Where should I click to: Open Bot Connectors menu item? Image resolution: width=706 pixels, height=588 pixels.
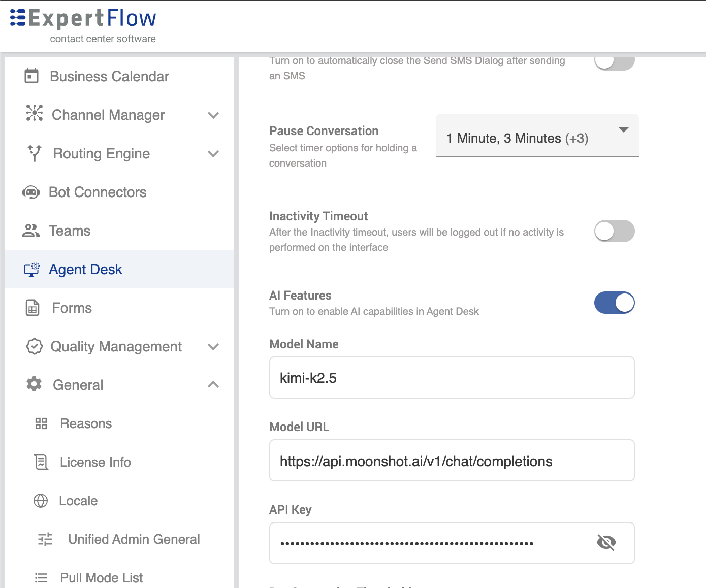[119, 192]
